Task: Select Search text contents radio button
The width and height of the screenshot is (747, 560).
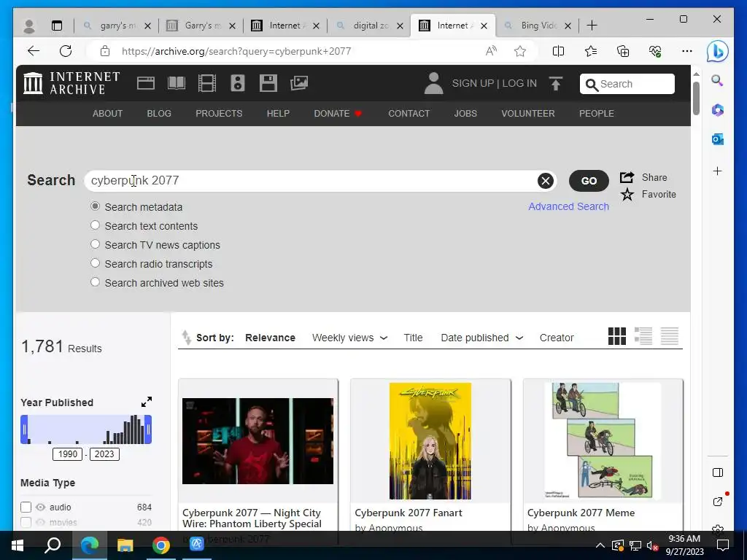Action: click(x=96, y=225)
